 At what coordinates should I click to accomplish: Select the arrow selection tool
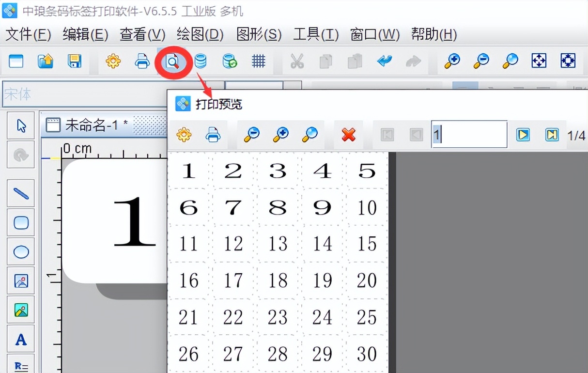pyautogui.click(x=20, y=125)
